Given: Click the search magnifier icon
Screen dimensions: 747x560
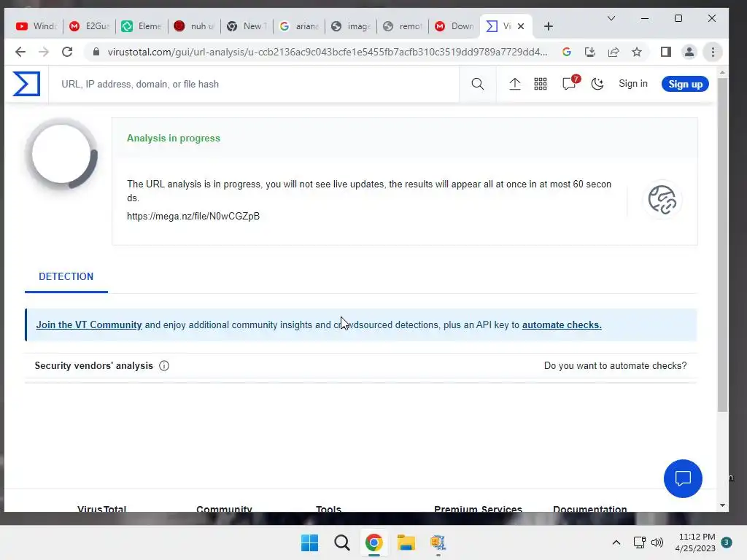Looking at the screenshot, I should [x=477, y=85].
